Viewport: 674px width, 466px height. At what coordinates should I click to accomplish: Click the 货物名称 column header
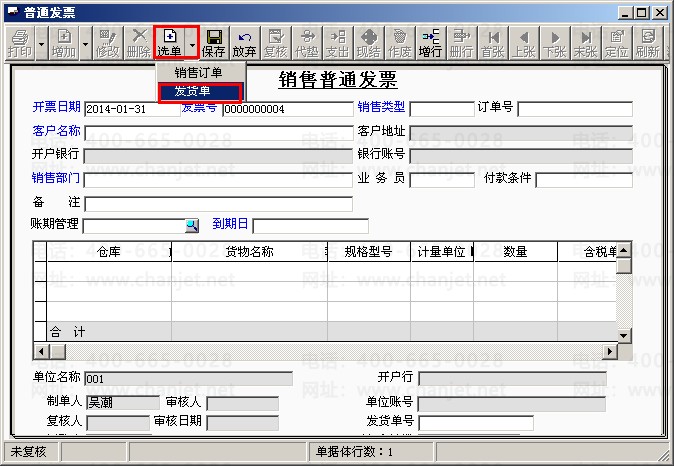[x=249, y=252]
